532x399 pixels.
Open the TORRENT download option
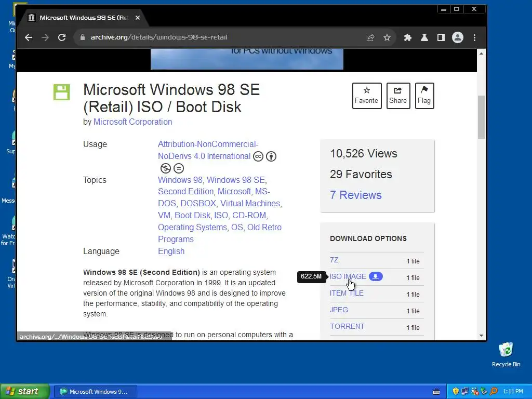[x=347, y=327]
